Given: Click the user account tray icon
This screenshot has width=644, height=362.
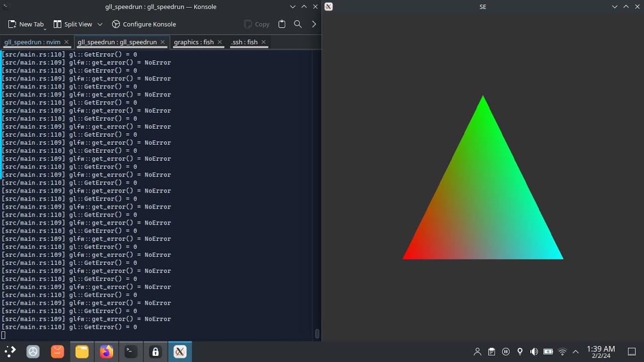Looking at the screenshot, I should [477, 352].
